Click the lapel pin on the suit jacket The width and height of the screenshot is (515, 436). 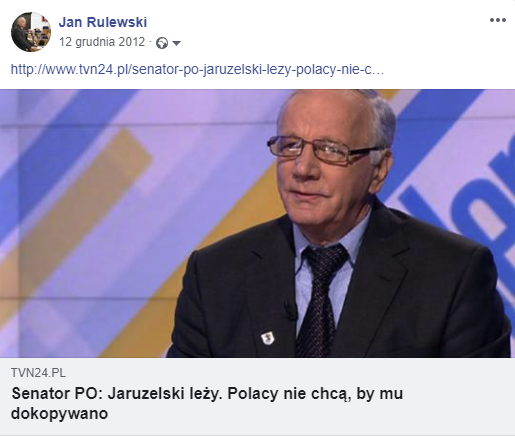[268, 338]
